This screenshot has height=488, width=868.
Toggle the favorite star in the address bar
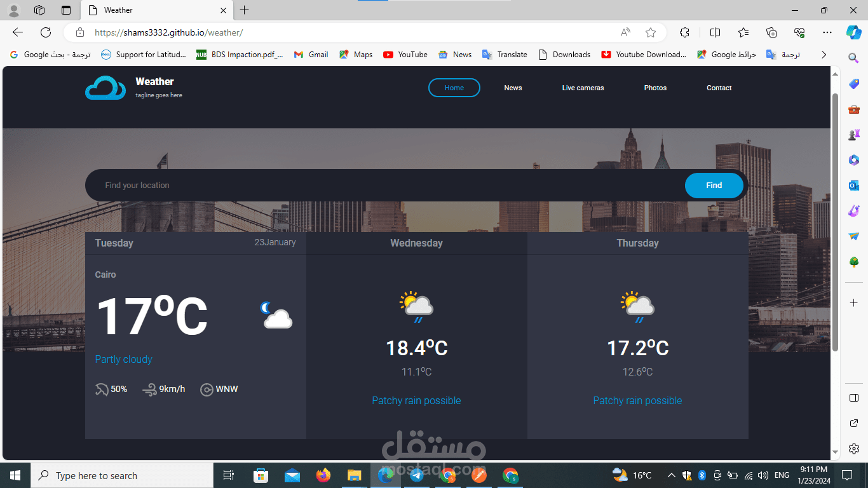click(651, 32)
